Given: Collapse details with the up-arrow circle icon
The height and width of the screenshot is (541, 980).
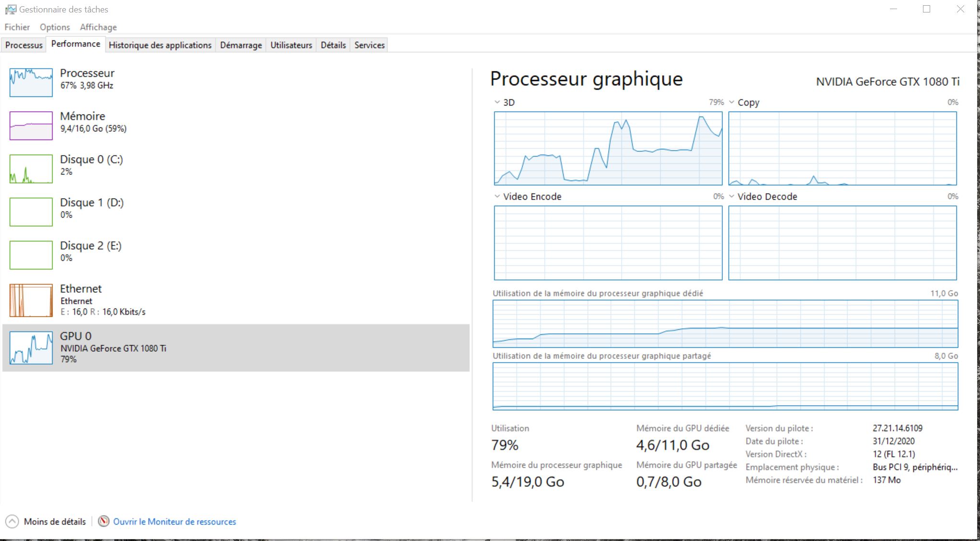Looking at the screenshot, I should tap(12, 521).
